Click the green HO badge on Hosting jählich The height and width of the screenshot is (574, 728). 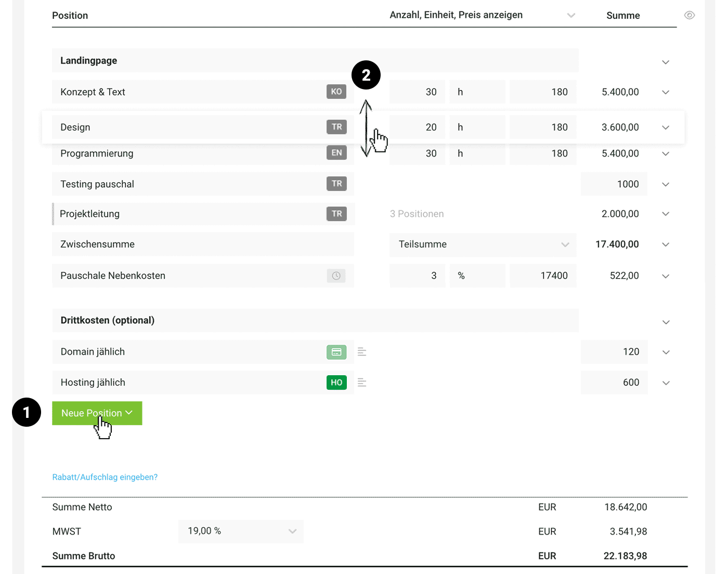pyautogui.click(x=336, y=382)
